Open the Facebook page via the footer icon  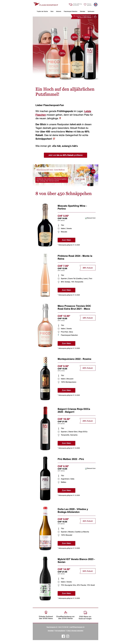[63, 636]
